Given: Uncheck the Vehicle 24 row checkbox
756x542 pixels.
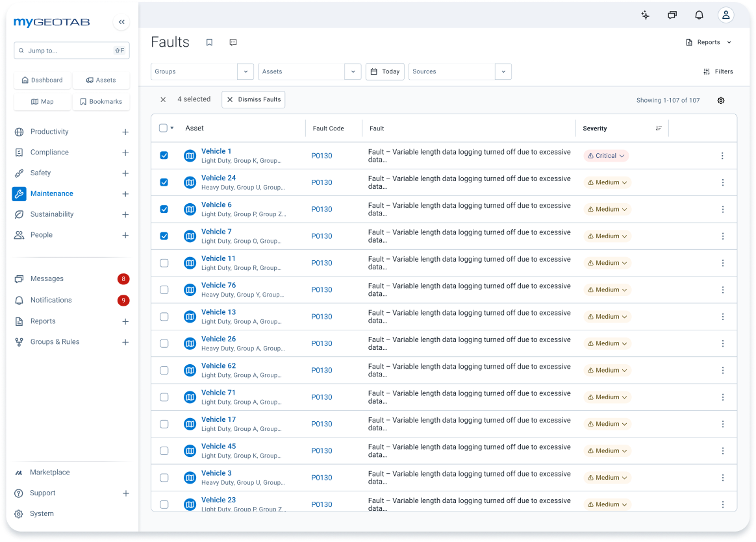Looking at the screenshot, I should click(164, 182).
